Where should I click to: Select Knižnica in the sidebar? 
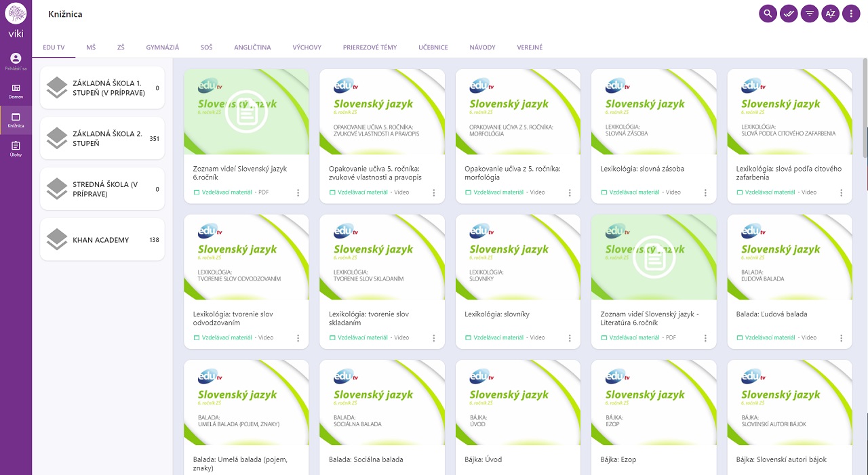tap(16, 120)
